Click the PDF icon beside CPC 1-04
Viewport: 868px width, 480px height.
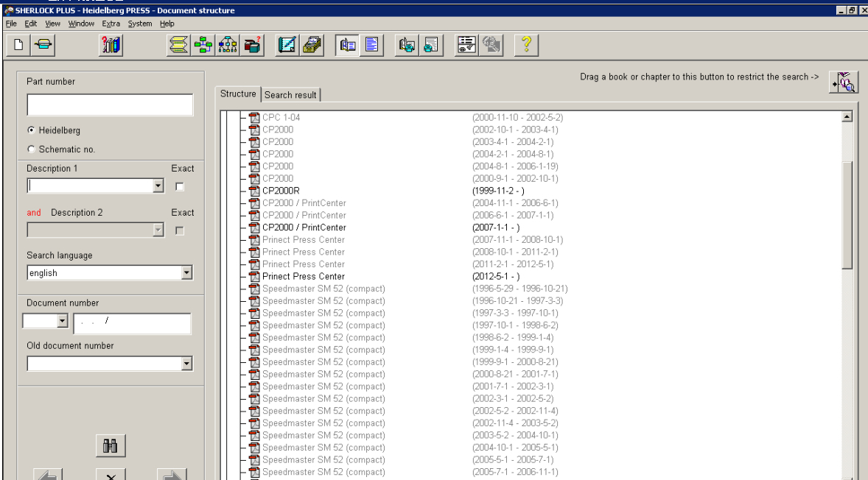point(254,117)
